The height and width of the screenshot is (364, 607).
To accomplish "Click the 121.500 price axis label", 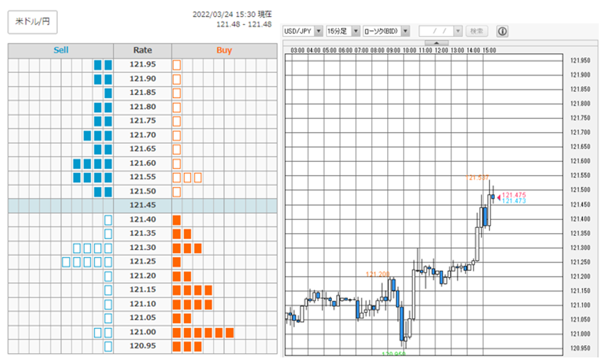I will click(580, 190).
